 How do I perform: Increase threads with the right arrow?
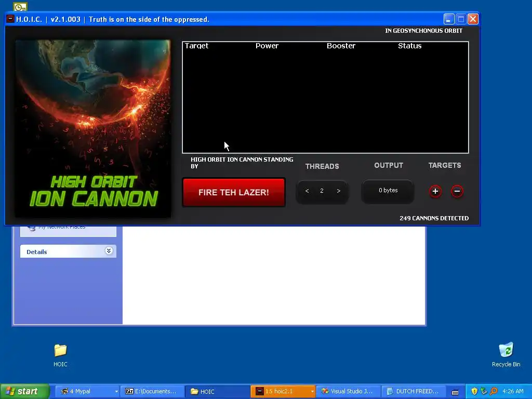[x=338, y=191]
